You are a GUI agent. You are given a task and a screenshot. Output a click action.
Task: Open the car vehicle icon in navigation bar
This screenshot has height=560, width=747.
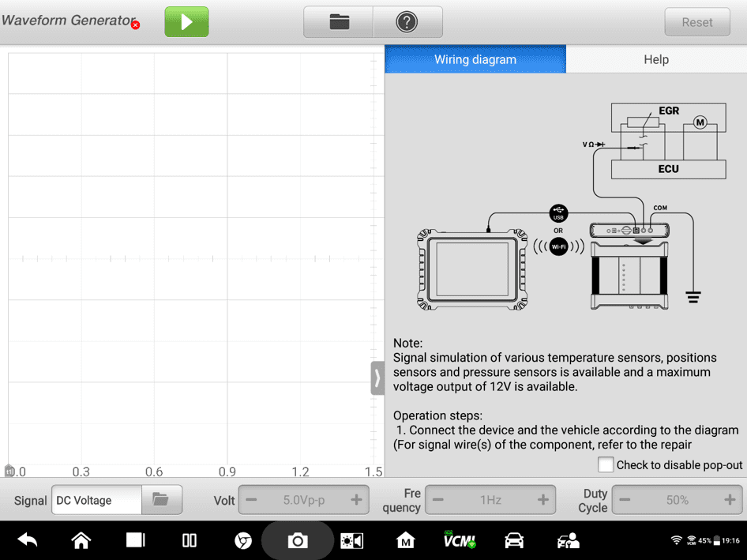tap(514, 540)
